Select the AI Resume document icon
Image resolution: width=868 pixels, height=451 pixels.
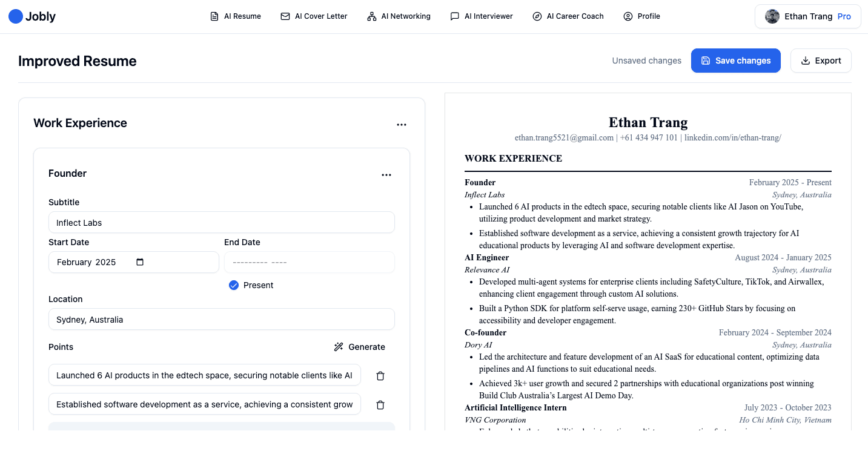coord(214,16)
